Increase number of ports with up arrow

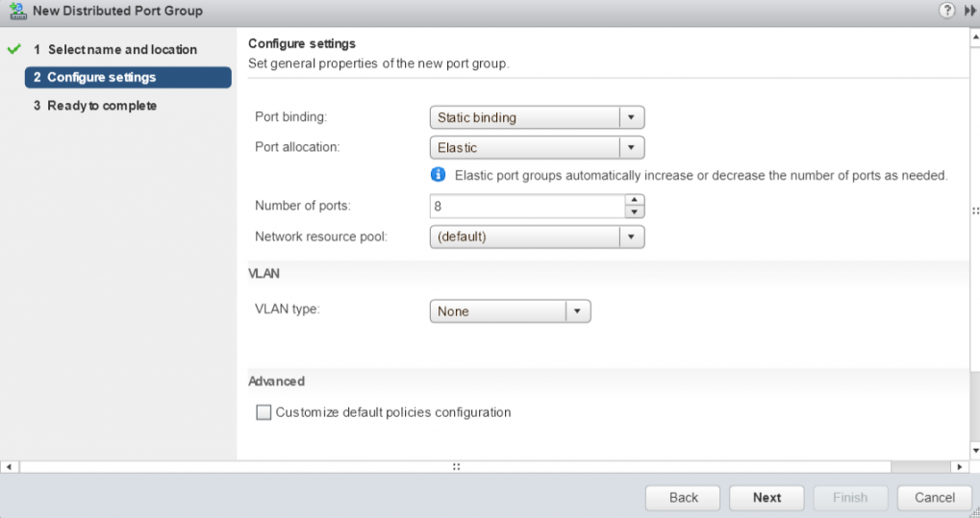click(634, 201)
